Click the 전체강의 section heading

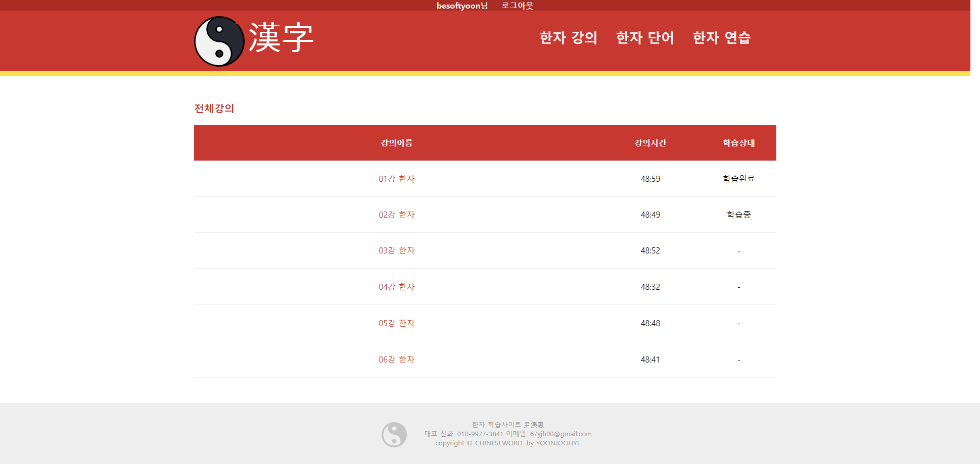[213, 109]
